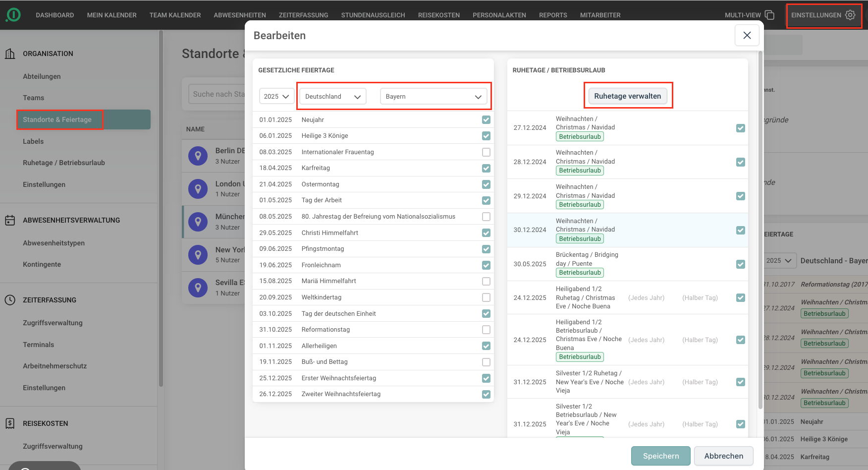Open Team Kalender
This screenshot has width=868, height=470.
(175, 15)
